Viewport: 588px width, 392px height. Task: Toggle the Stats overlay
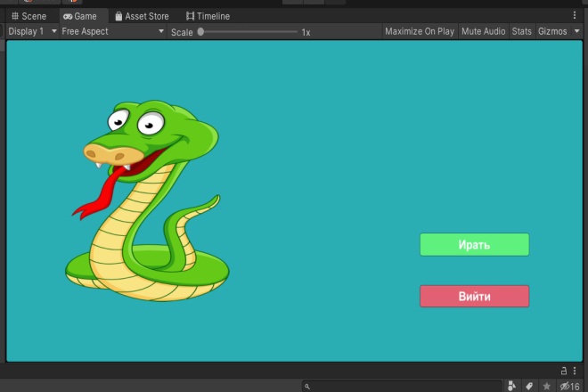pyautogui.click(x=521, y=31)
